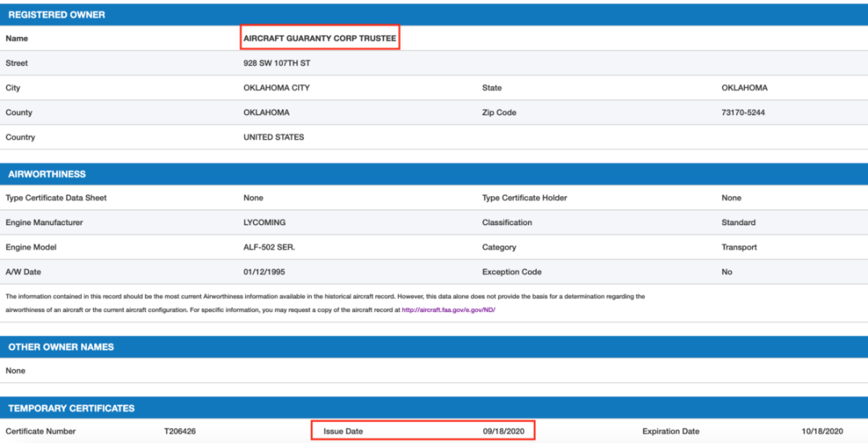Click the street address 928 SW 107TH ST
Viewport: 868px width, 443px height.
(x=276, y=64)
